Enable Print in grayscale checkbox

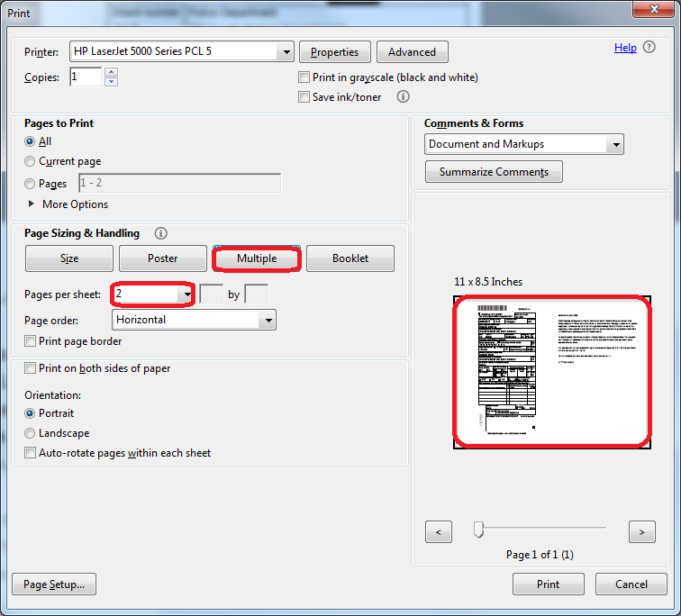304,77
